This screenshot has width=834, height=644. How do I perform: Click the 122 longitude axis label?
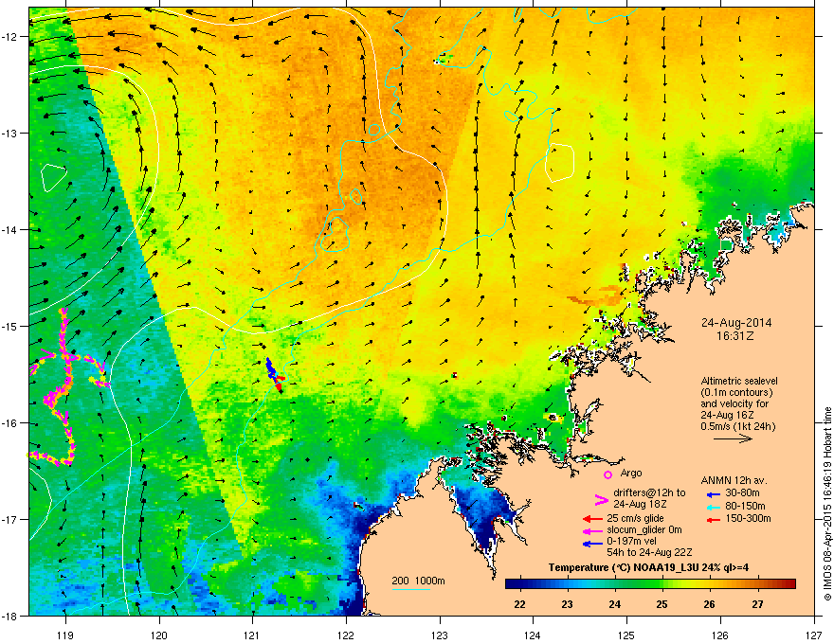346,635
